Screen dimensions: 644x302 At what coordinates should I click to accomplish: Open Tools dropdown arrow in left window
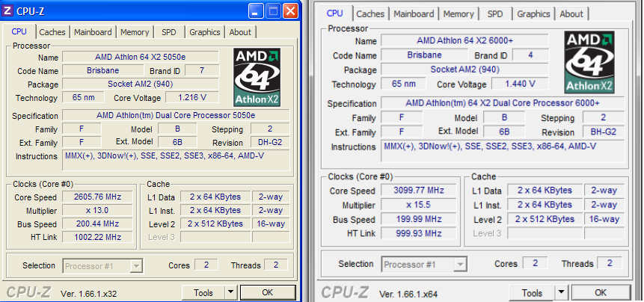click(230, 292)
